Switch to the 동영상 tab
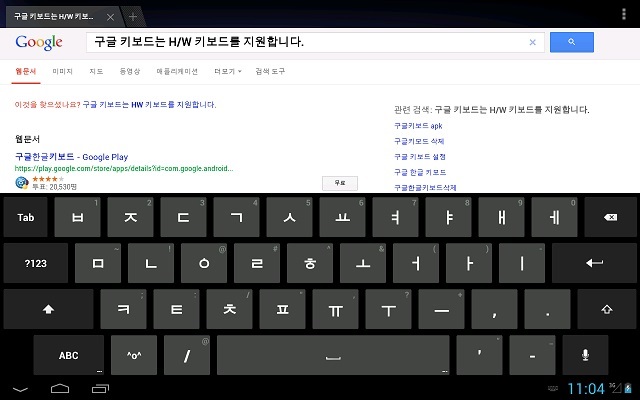640x400 pixels. pyautogui.click(x=130, y=71)
